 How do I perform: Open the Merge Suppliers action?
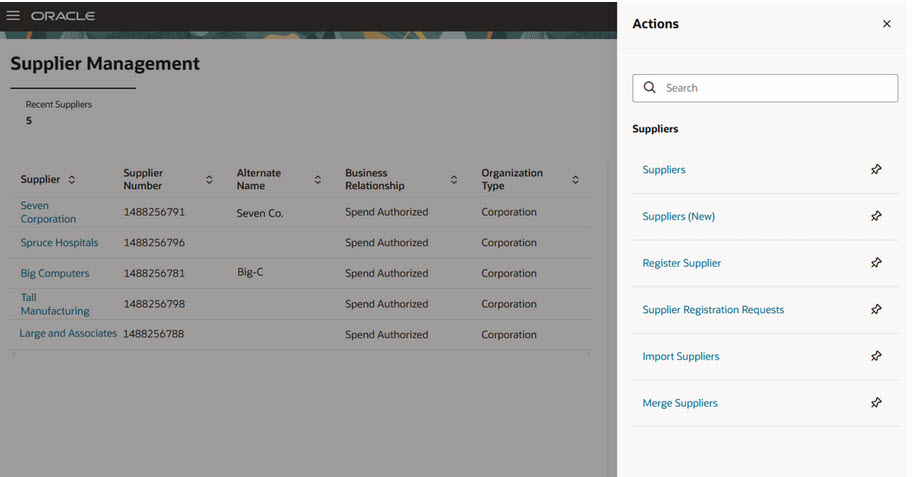[680, 403]
